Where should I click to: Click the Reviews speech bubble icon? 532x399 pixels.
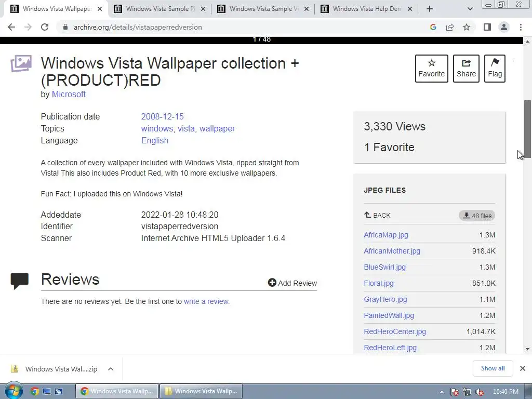[x=20, y=281]
